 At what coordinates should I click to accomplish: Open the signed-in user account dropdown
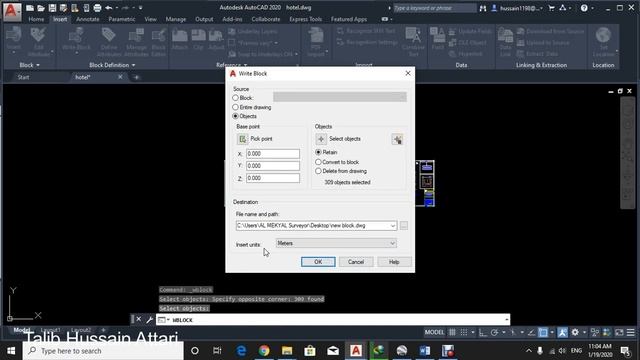point(517,8)
